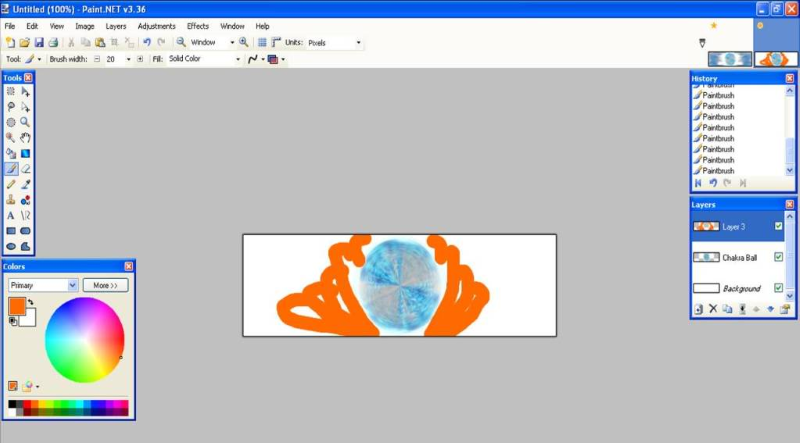Toggle the pixel grid icon

(262, 42)
